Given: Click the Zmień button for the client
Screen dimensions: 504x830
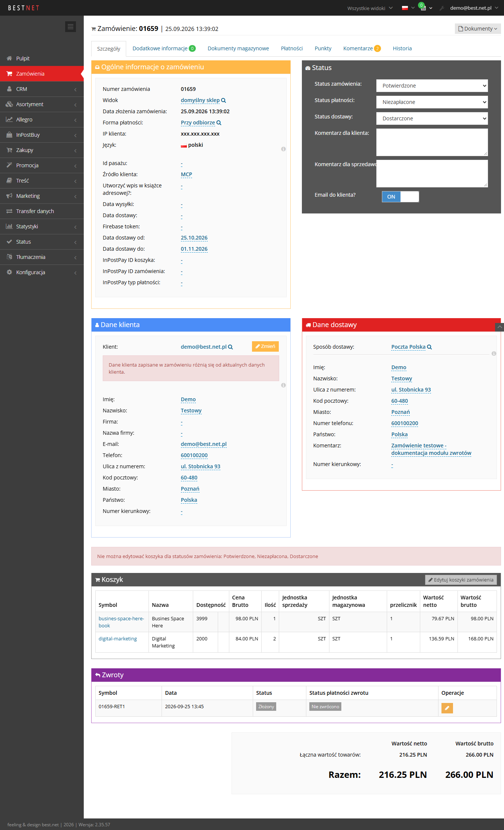Looking at the screenshot, I should 265,346.
